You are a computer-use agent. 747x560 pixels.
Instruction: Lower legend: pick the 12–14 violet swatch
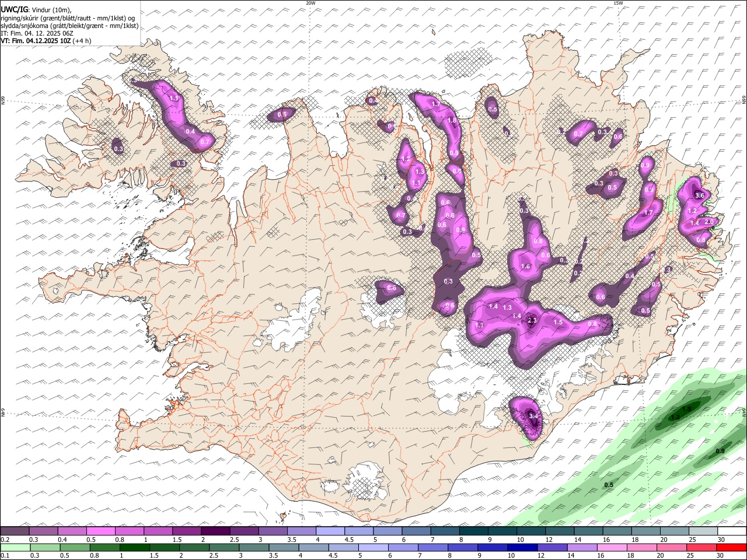tap(552, 547)
